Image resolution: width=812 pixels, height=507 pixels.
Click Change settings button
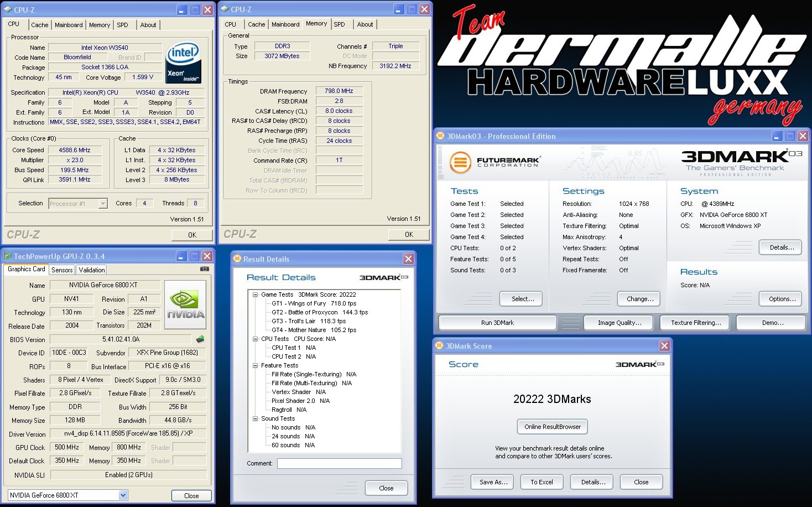coord(639,299)
